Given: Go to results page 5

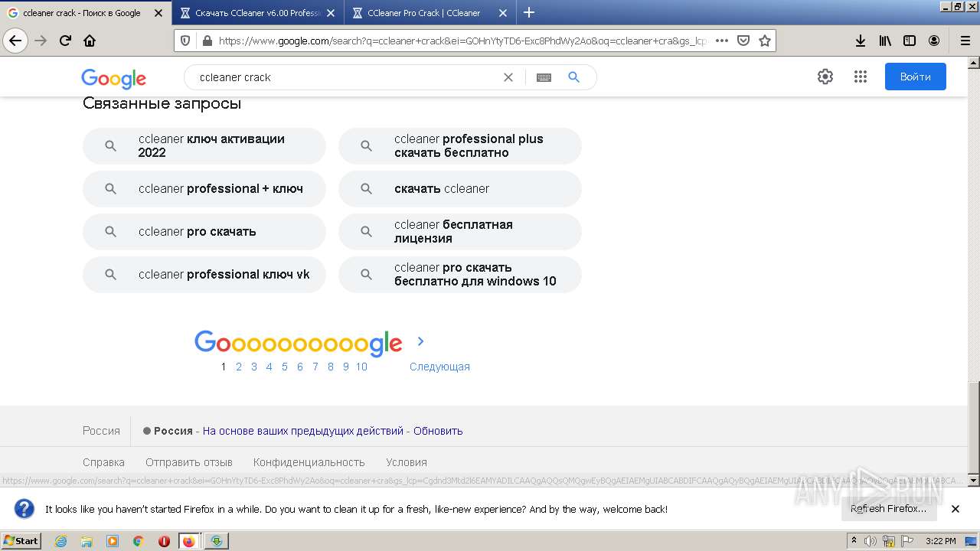Looking at the screenshot, I should [285, 367].
